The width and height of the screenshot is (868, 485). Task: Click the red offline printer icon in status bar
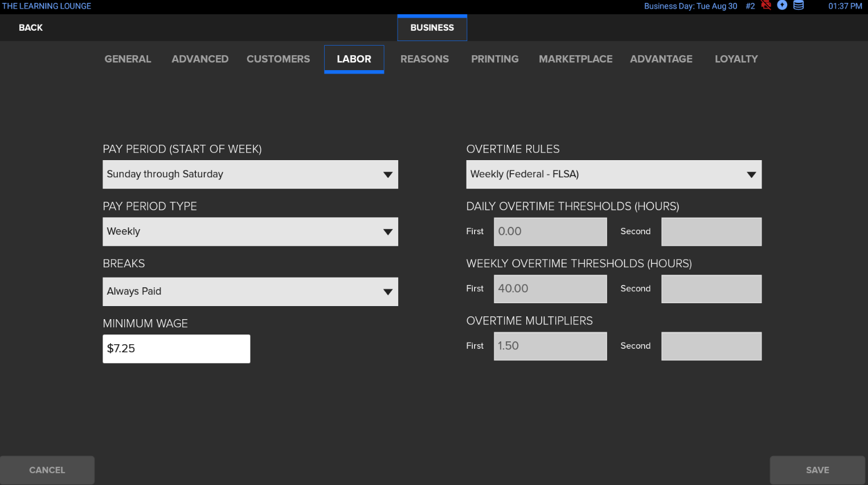pos(766,6)
